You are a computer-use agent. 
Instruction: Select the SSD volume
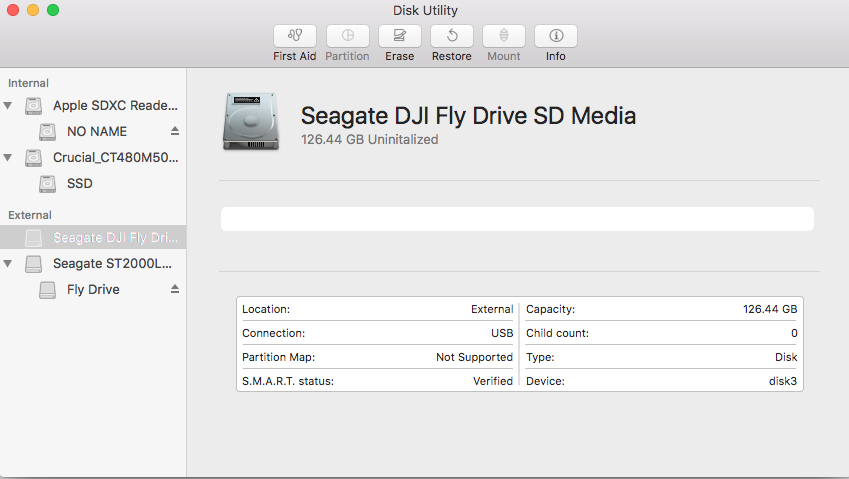pos(93,183)
